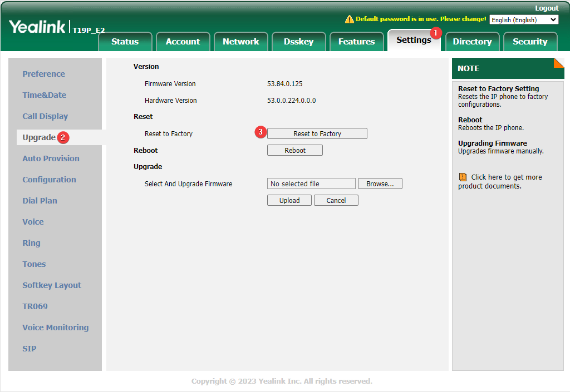Click the product documents book icon
This screenshot has width=570, height=392.
point(463,177)
